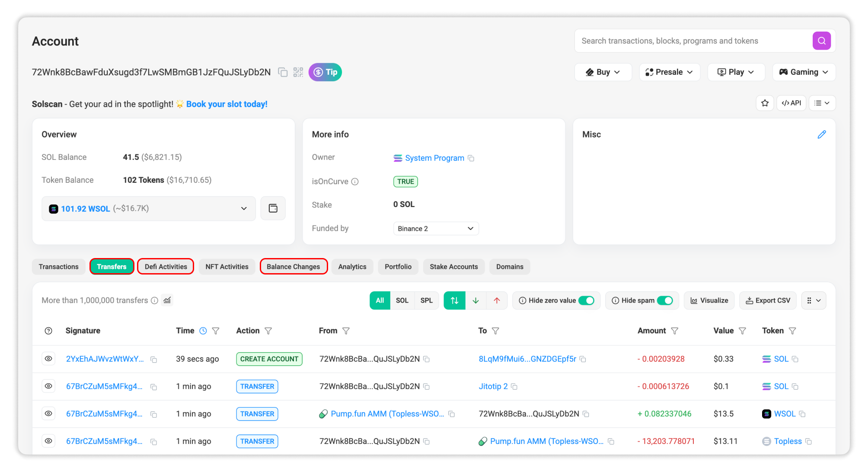This screenshot has width=868, height=472.
Task: Show the address QR code icon
Action: pos(298,72)
